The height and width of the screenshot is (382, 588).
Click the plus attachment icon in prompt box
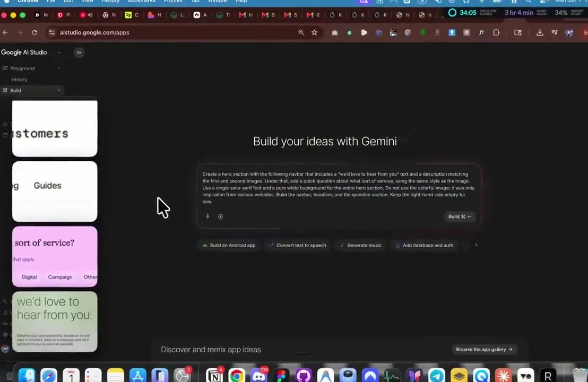[221, 216]
